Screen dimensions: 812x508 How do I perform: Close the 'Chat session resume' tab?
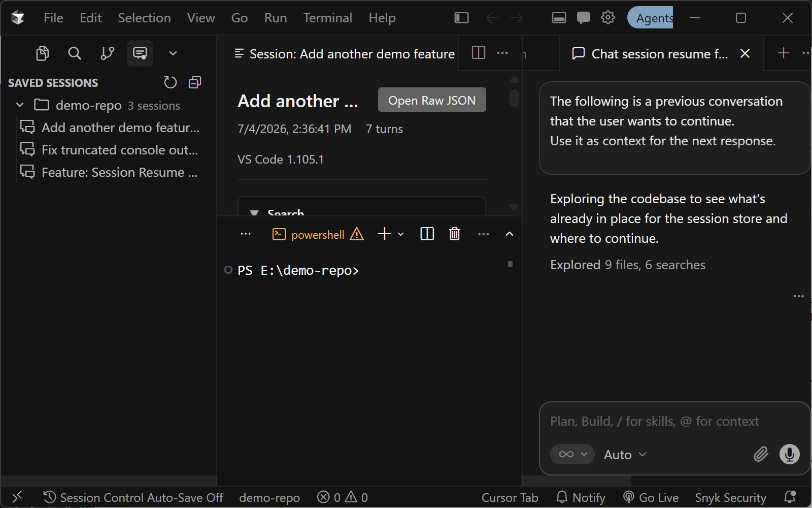point(745,53)
